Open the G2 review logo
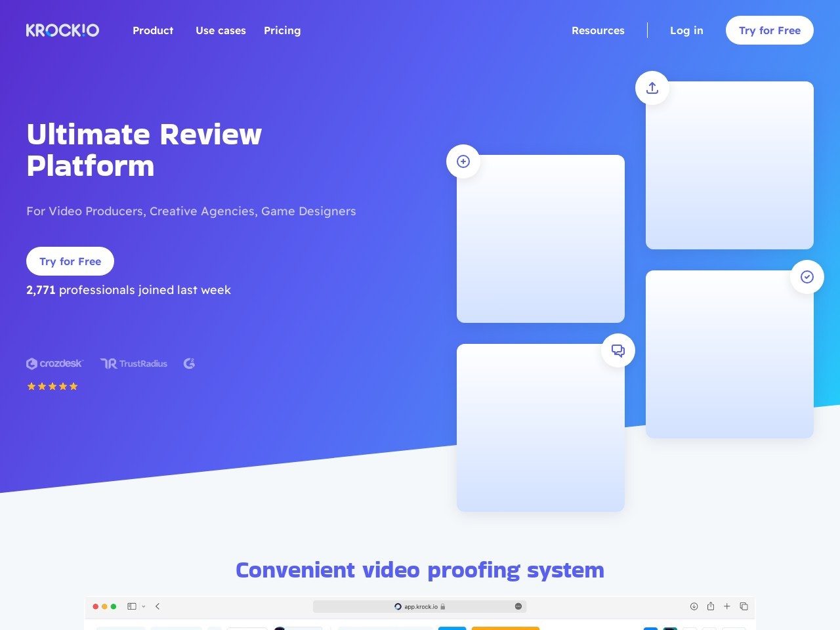Screen dimensions: 840x630 tap(189, 364)
